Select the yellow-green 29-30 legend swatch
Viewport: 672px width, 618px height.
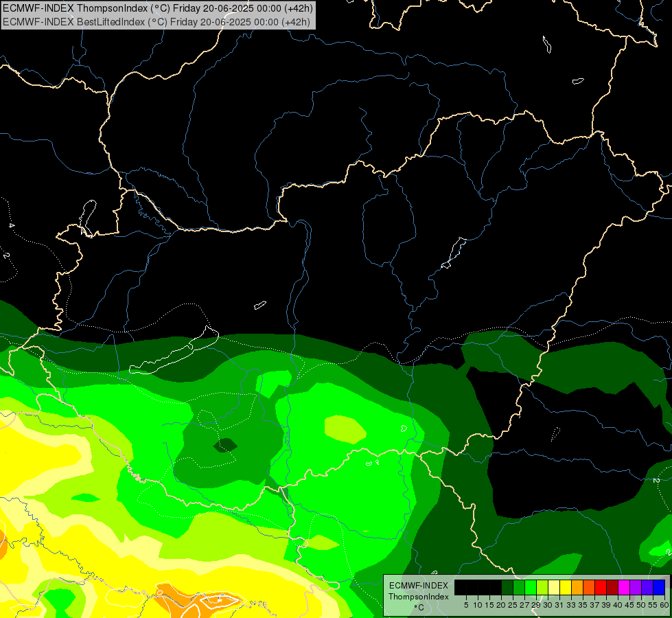coord(542,587)
